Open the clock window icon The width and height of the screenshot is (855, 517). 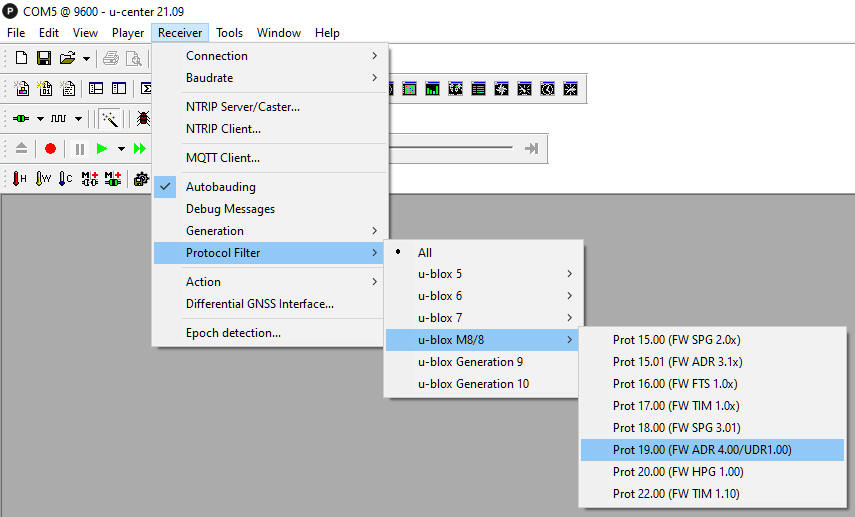(x=547, y=89)
